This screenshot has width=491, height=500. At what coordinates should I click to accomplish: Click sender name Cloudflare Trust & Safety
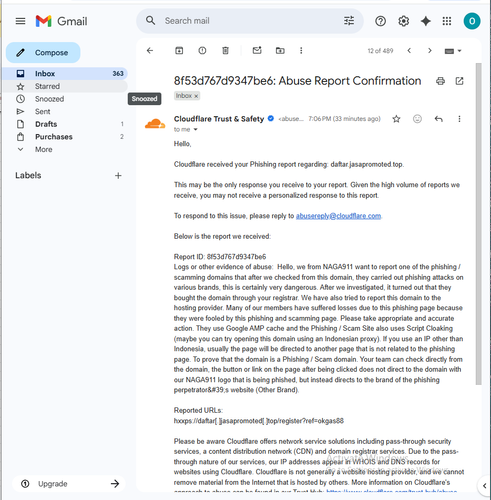(219, 119)
